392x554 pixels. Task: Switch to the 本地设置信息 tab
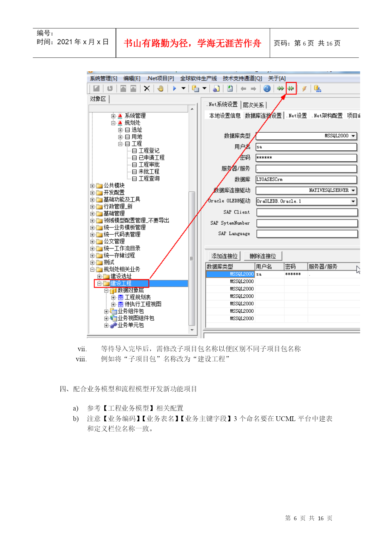[x=225, y=116]
